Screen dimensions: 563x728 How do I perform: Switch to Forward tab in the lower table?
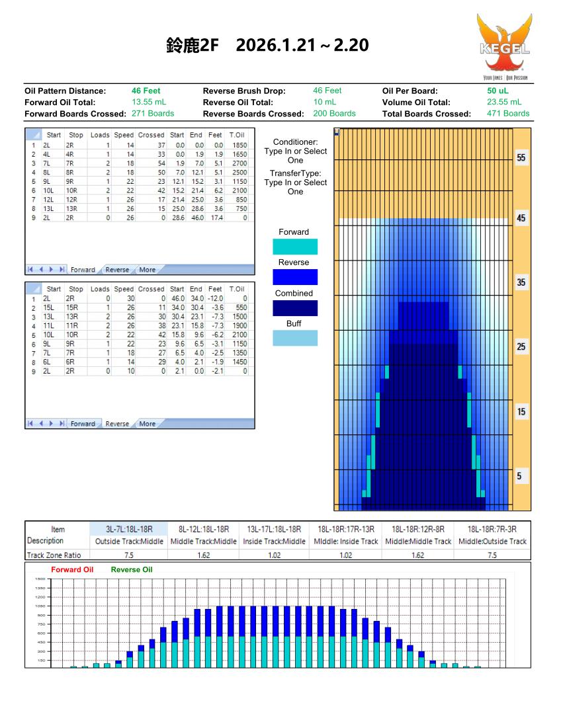(83, 424)
